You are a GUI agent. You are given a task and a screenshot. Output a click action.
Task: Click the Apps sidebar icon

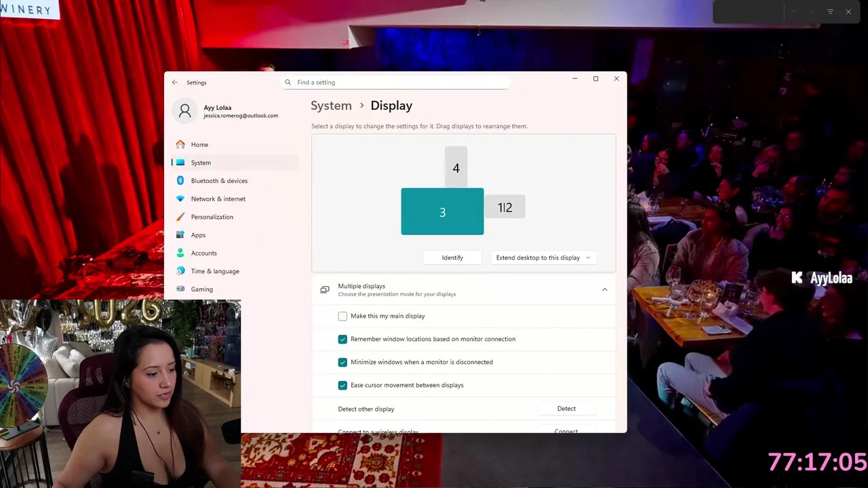click(x=180, y=235)
